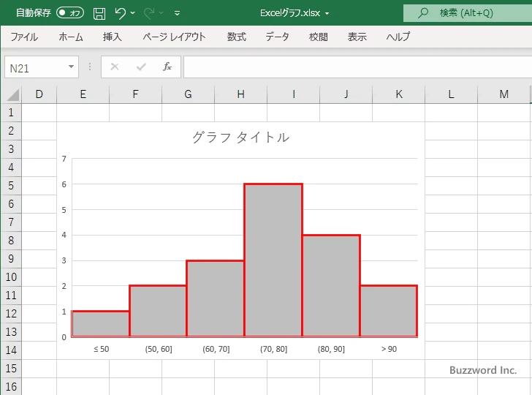532x395 pixels.
Task: Select column M header
Action: point(503,94)
